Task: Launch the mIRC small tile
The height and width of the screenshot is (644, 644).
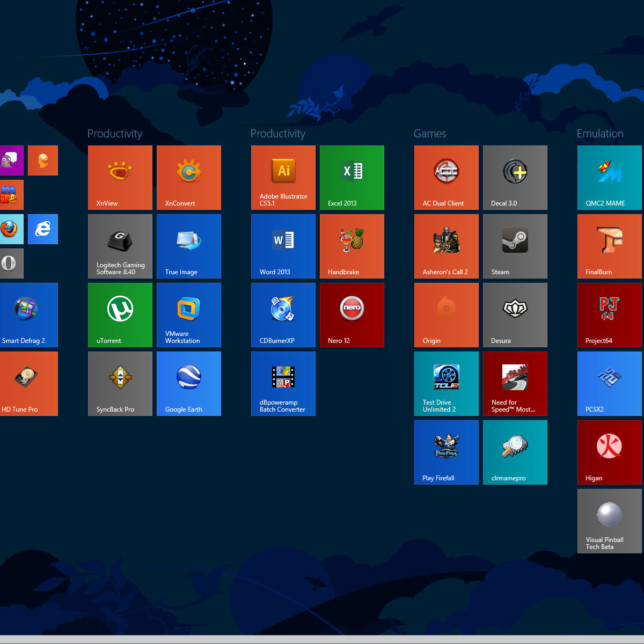Action: pyautogui.click(x=12, y=195)
